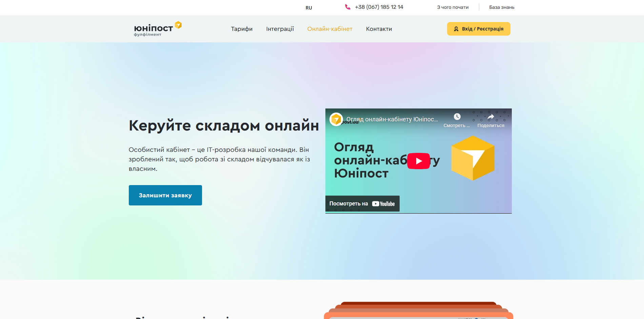Open the Контакти page

(379, 29)
